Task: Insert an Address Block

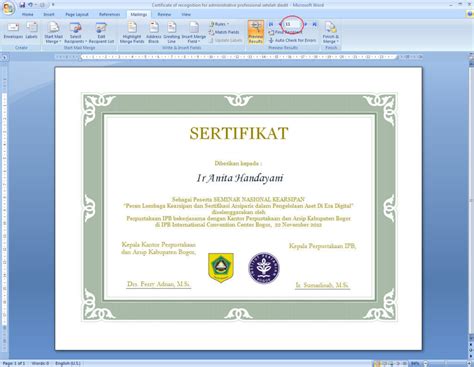Action: tap(153, 33)
